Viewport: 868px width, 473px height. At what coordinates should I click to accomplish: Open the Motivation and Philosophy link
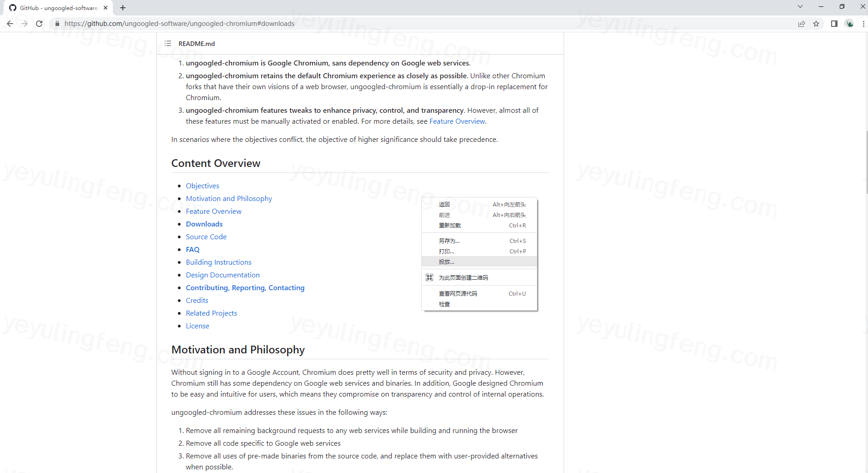tap(229, 198)
